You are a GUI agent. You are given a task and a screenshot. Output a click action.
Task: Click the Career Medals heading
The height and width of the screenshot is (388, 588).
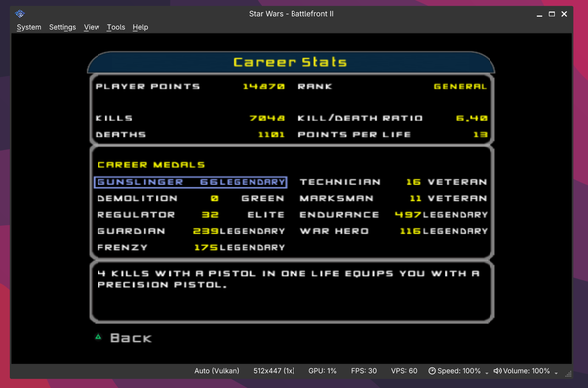(151, 165)
